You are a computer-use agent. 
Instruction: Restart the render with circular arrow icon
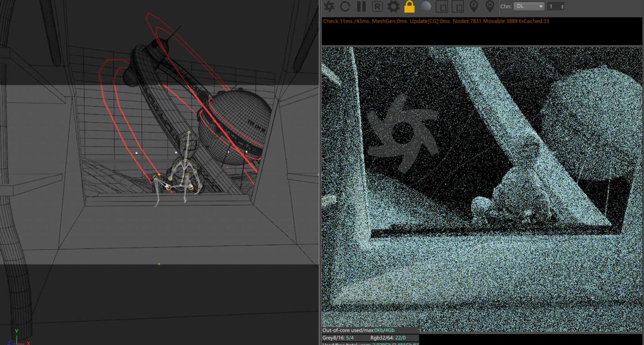[x=345, y=6]
